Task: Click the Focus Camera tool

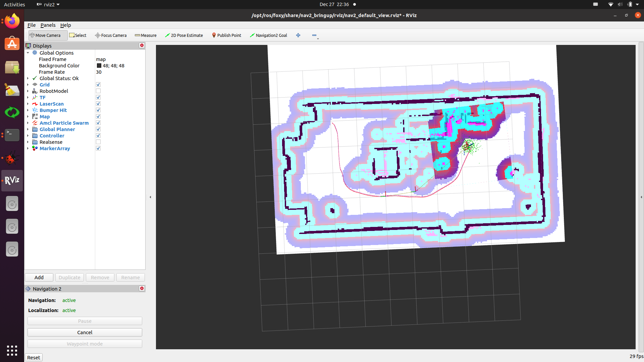Action: coord(111,35)
